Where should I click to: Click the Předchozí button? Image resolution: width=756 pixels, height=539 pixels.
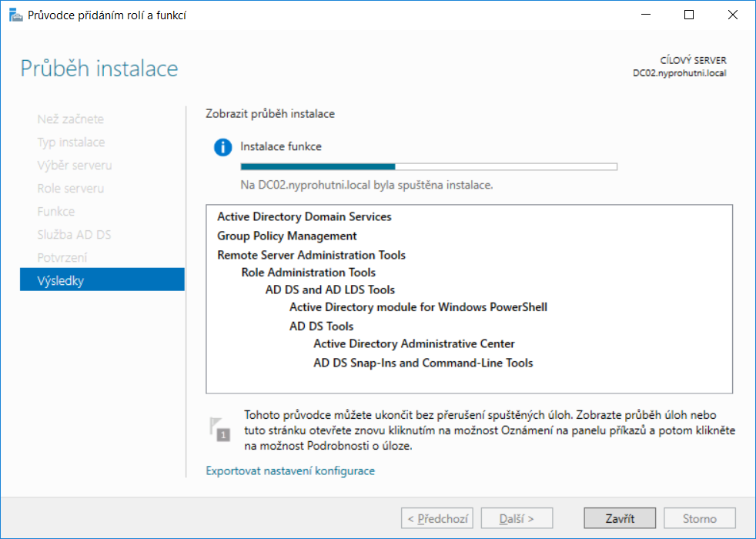[437, 518]
